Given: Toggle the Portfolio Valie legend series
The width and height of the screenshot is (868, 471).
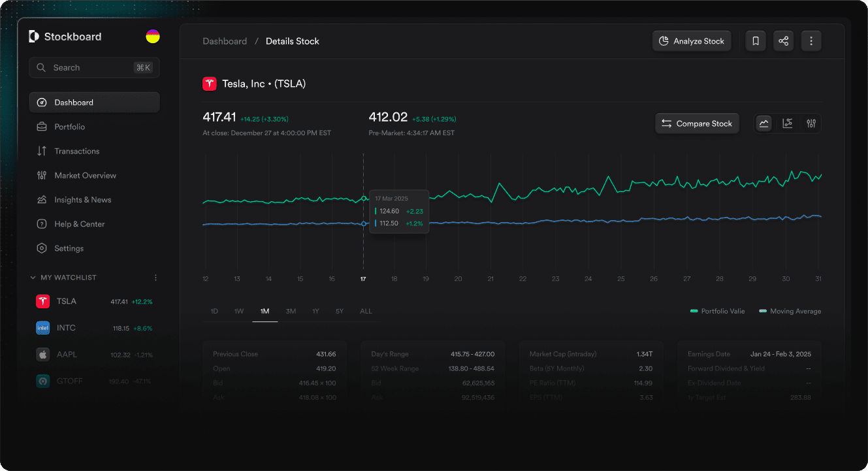Looking at the screenshot, I should (717, 311).
